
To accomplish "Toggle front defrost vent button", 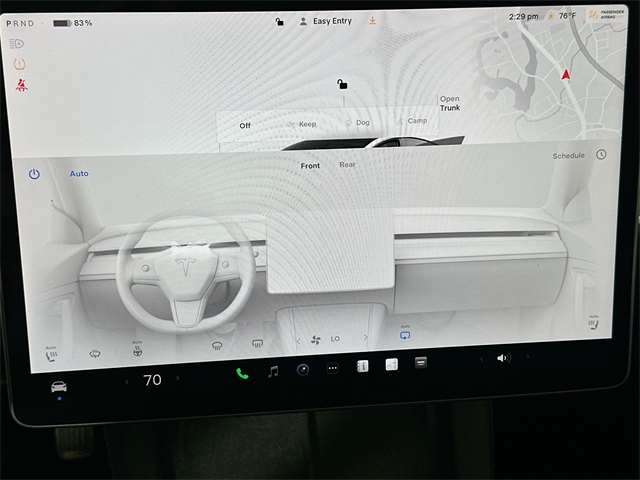I will click(217, 346).
